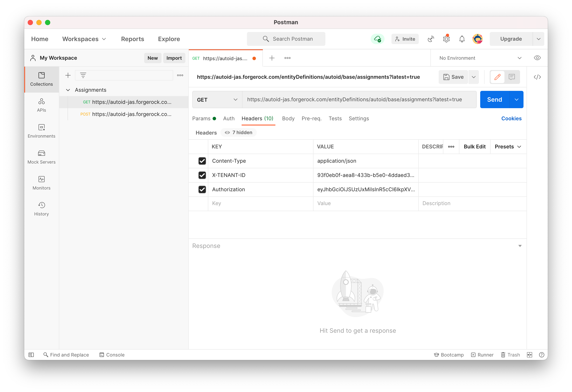Open the help question mark icon
The image size is (572, 392).
point(541,355)
